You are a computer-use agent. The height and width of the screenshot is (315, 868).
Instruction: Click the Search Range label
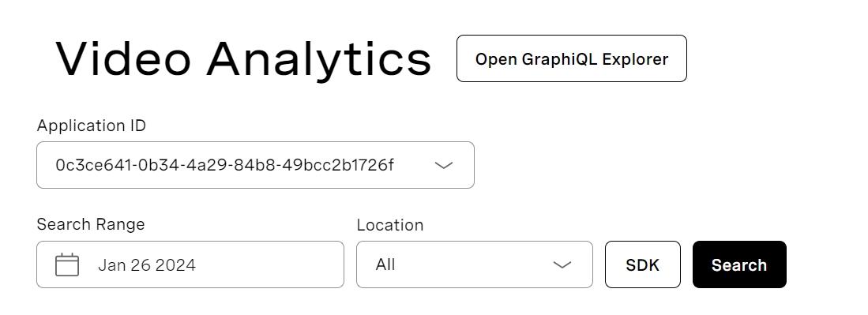point(91,224)
